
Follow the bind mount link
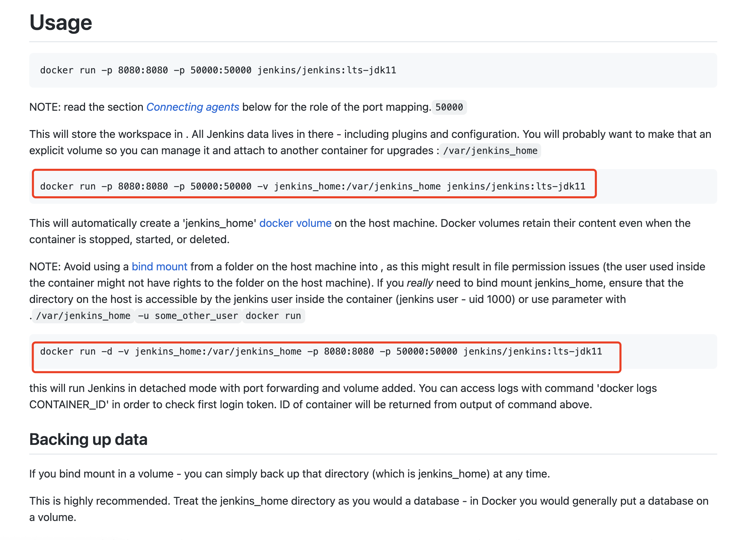coord(159,267)
